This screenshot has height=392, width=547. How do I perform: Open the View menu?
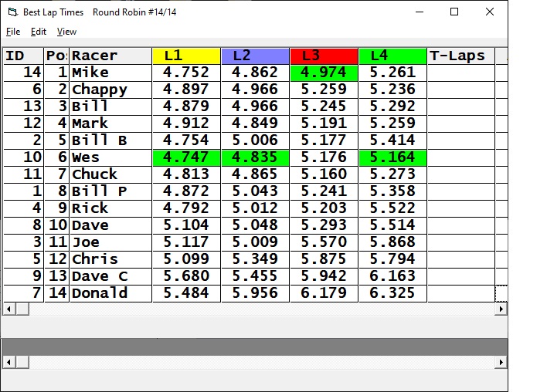coord(67,32)
